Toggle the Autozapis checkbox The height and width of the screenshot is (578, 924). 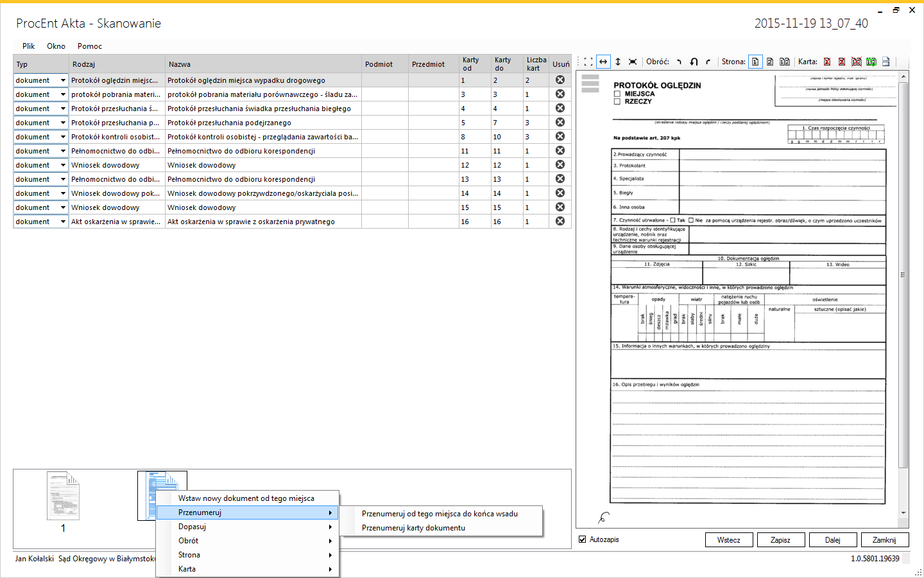pyautogui.click(x=583, y=539)
